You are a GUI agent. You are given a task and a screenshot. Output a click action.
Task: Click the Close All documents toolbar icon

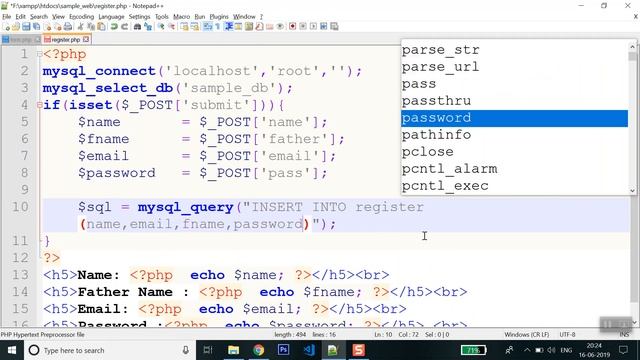pos(58,27)
